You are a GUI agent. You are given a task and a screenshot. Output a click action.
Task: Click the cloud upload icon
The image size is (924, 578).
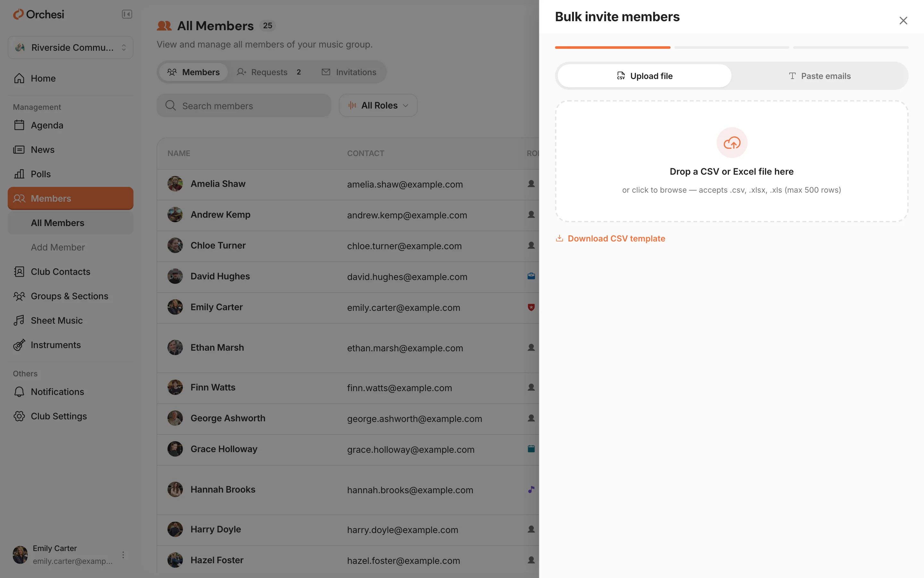[x=732, y=143]
